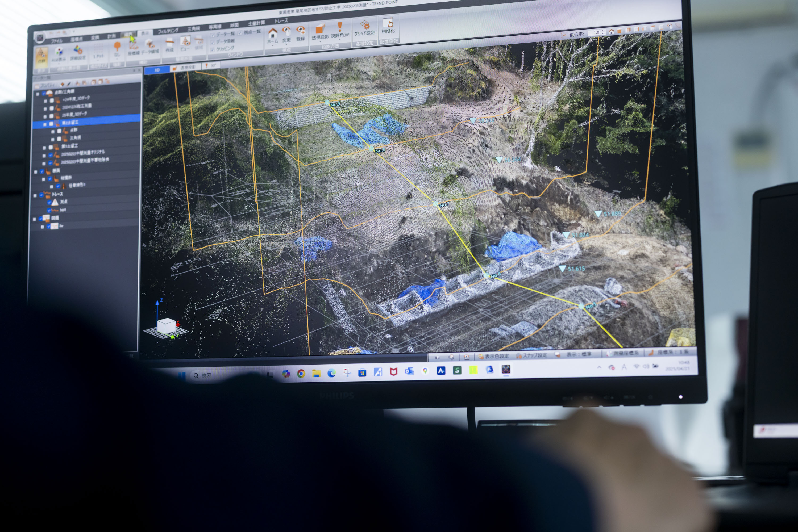Open the 座標点 ribbon tab

76,39
